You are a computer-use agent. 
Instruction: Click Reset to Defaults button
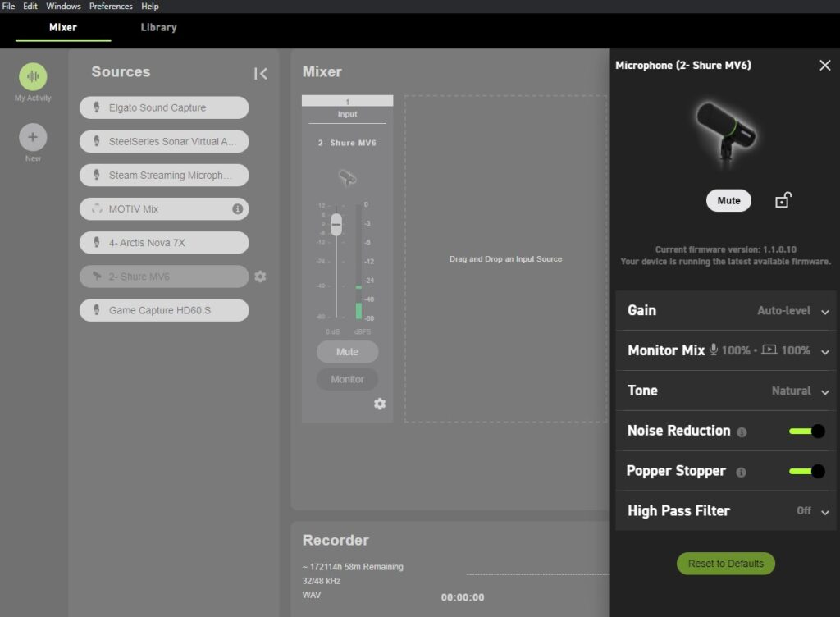coord(726,564)
